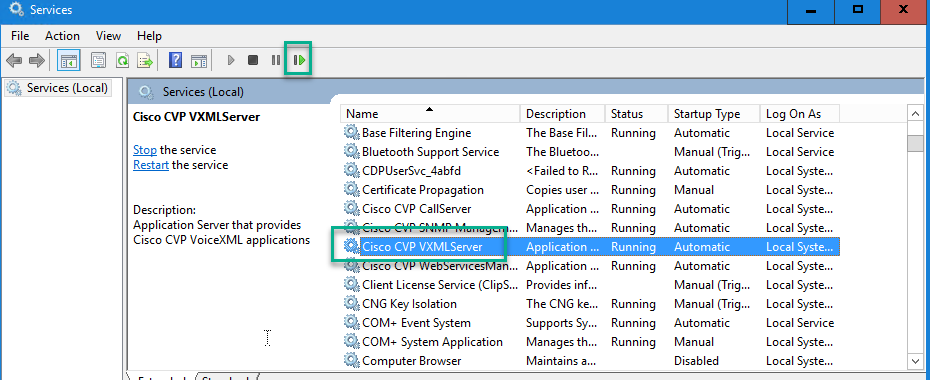930x380 pixels.
Task: Toggle Show/Hide Console Tree icon
Action: click(69, 60)
